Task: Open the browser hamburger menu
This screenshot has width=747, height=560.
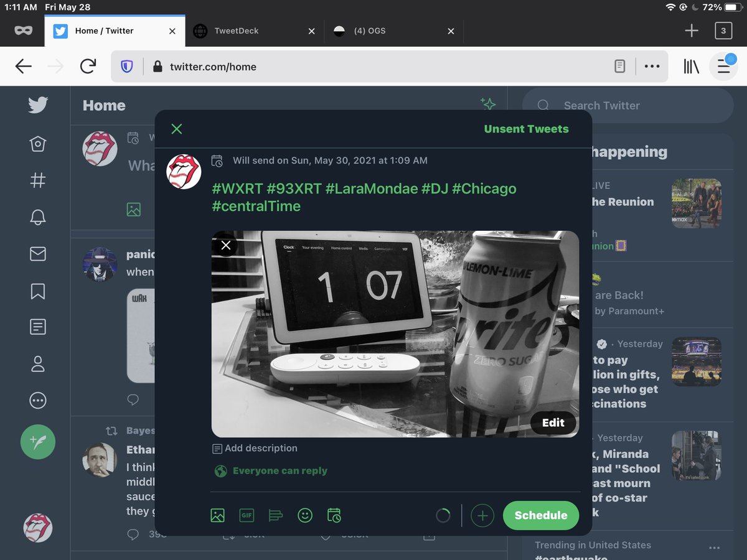Action: tap(724, 67)
